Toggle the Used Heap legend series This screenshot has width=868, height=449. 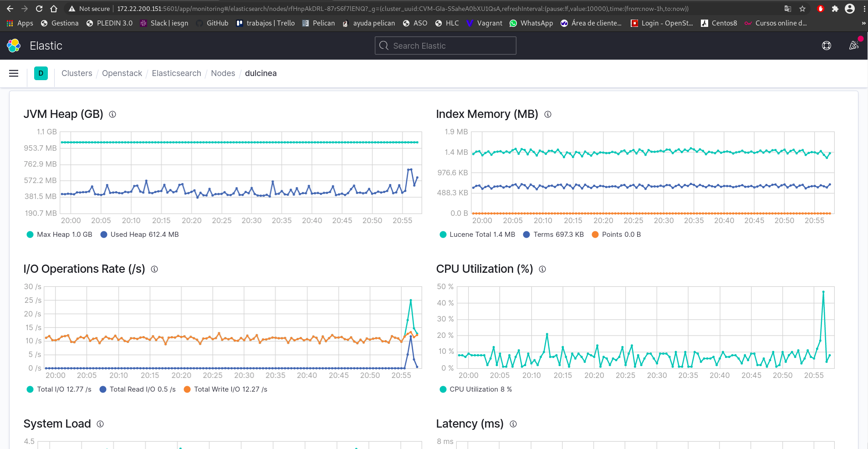pos(139,235)
